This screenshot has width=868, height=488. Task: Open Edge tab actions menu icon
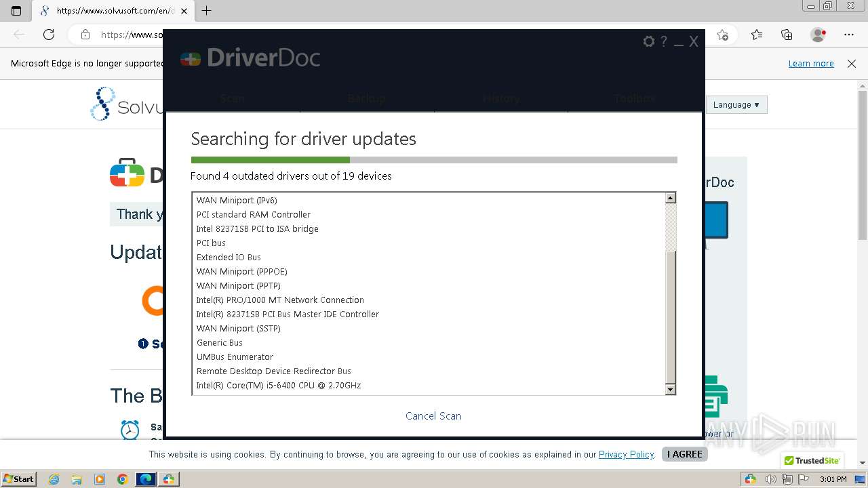[16, 11]
